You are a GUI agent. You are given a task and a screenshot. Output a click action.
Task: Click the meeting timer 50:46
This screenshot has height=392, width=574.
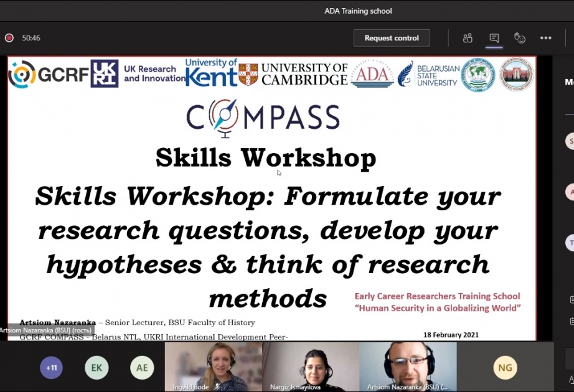point(31,38)
